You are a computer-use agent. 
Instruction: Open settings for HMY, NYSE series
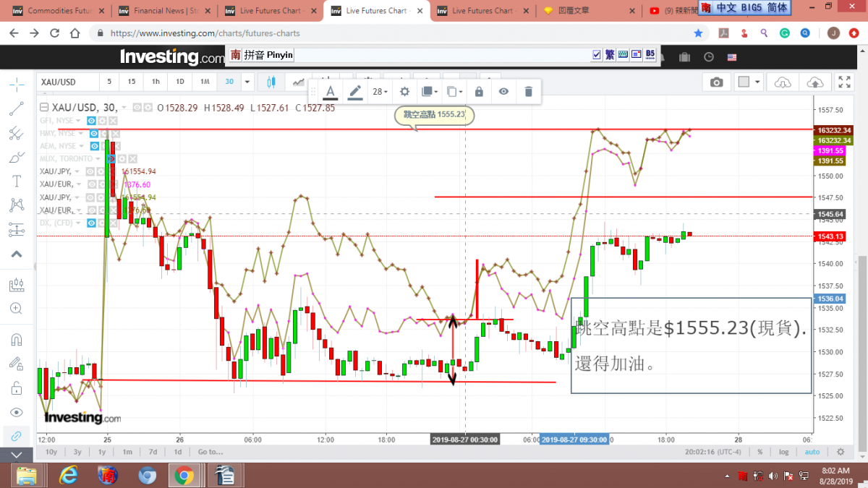(x=105, y=133)
